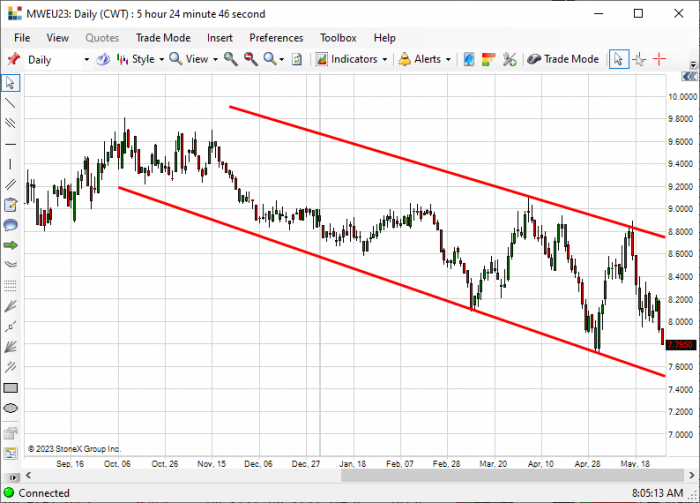Click the current price label 7.7950
Image resolution: width=700 pixels, height=503 pixels.
point(681,345)
